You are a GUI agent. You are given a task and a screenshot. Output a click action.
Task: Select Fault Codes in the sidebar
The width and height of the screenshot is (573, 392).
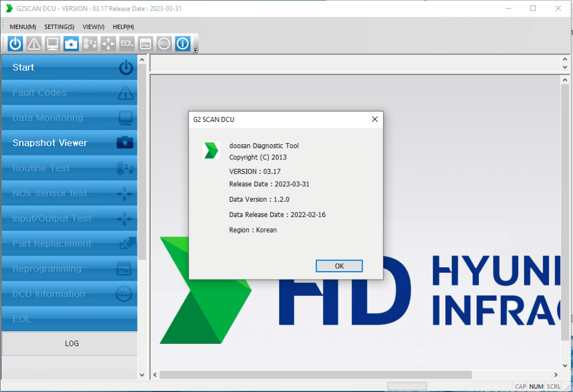tap(69, 93)
